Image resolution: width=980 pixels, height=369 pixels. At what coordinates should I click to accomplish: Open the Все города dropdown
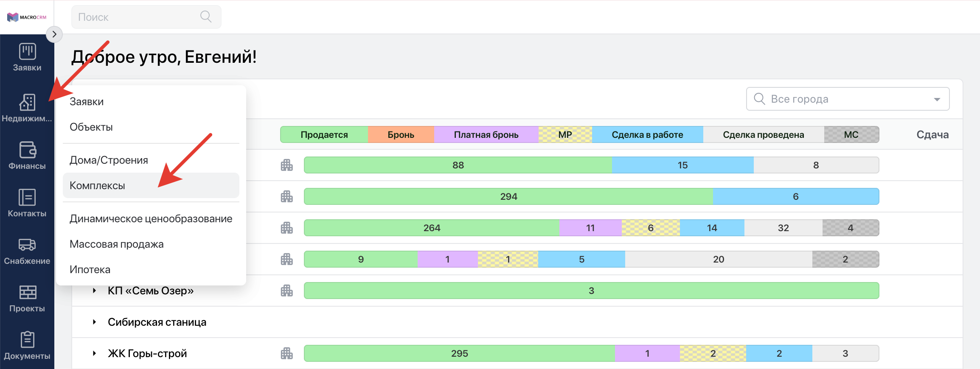[848, 99]
